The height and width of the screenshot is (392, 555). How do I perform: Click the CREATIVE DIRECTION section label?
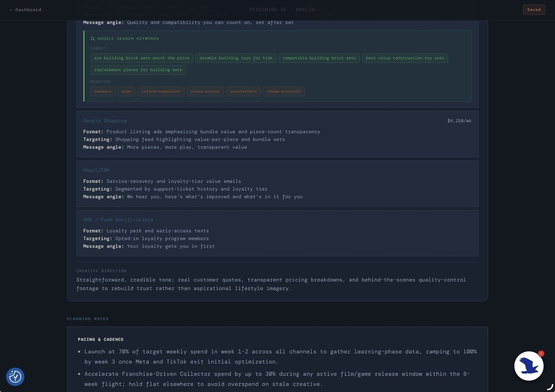(101, 271)
